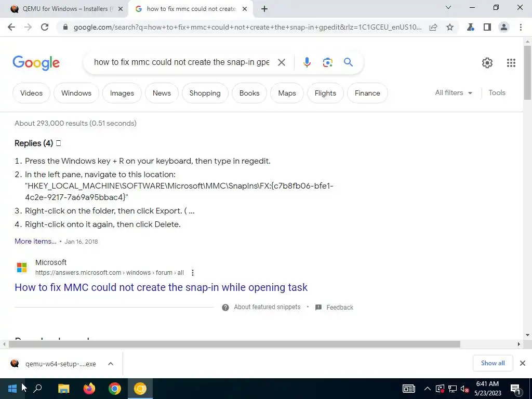
Task: Expand the All filters dropdown
Action: pos(454,92)
